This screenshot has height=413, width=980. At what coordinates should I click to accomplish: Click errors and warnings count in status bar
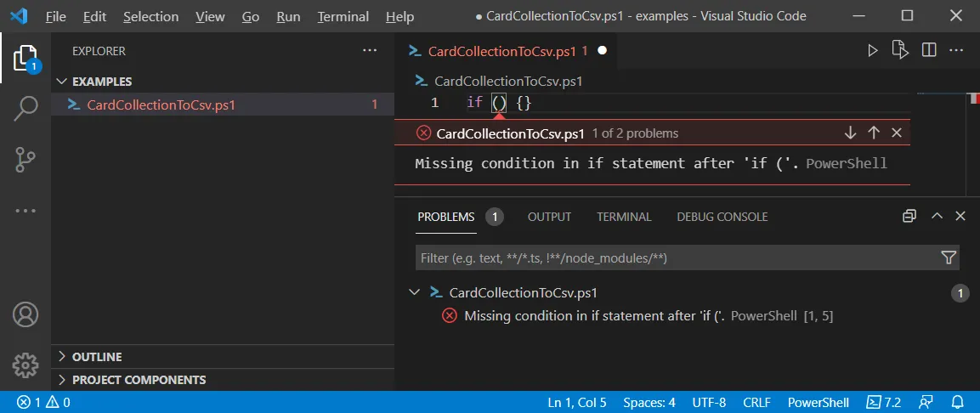click(x=43, y=403)
